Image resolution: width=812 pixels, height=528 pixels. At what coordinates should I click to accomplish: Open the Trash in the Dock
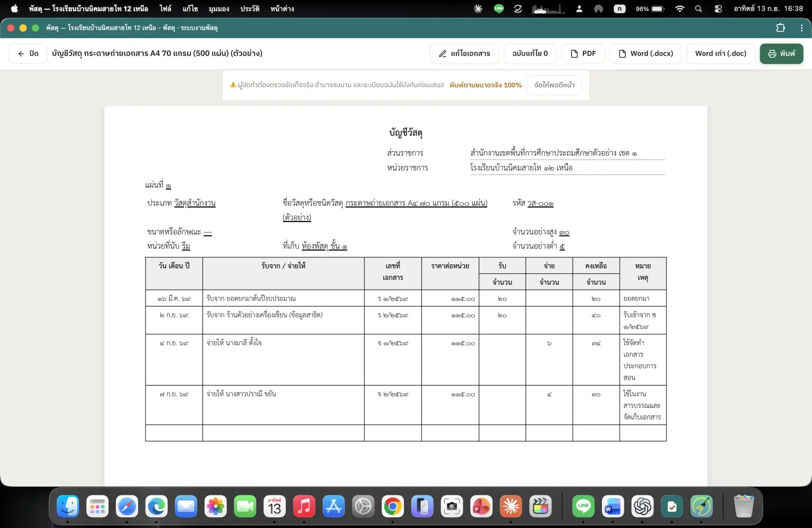(x=744, y=507)
